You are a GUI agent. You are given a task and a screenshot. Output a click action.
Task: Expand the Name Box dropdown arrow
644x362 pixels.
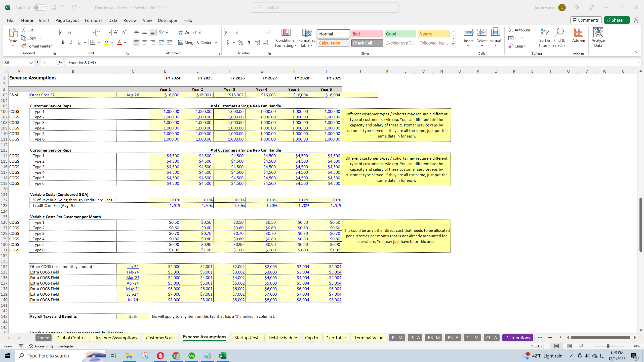(31, 63)
